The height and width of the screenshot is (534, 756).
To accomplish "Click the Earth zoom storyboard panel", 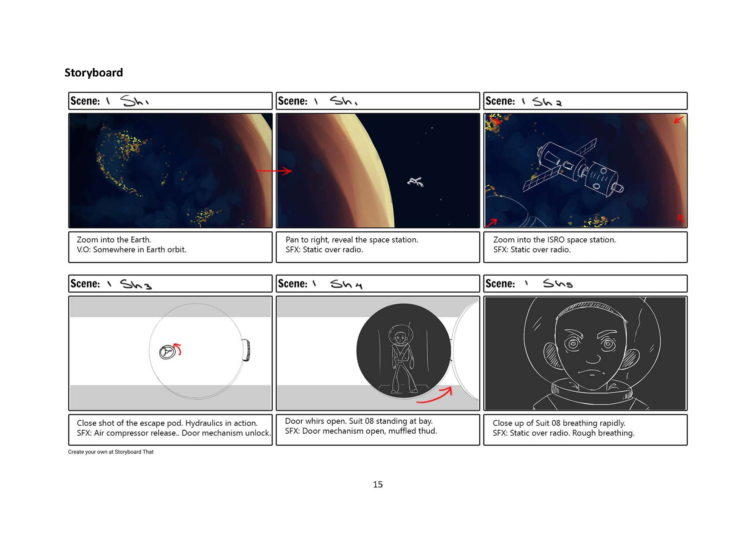I will pos(170,170).
